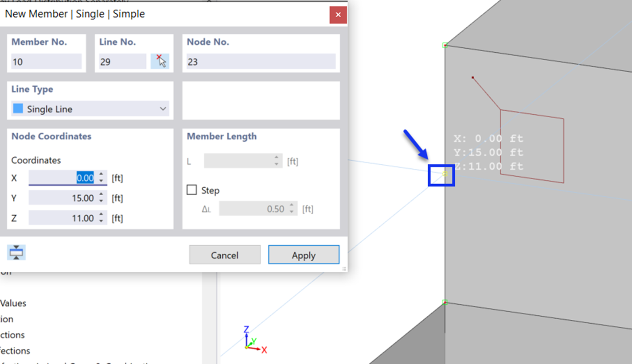Enable the Step checkbox
632x364 pixels.
(x=191, y=190)
